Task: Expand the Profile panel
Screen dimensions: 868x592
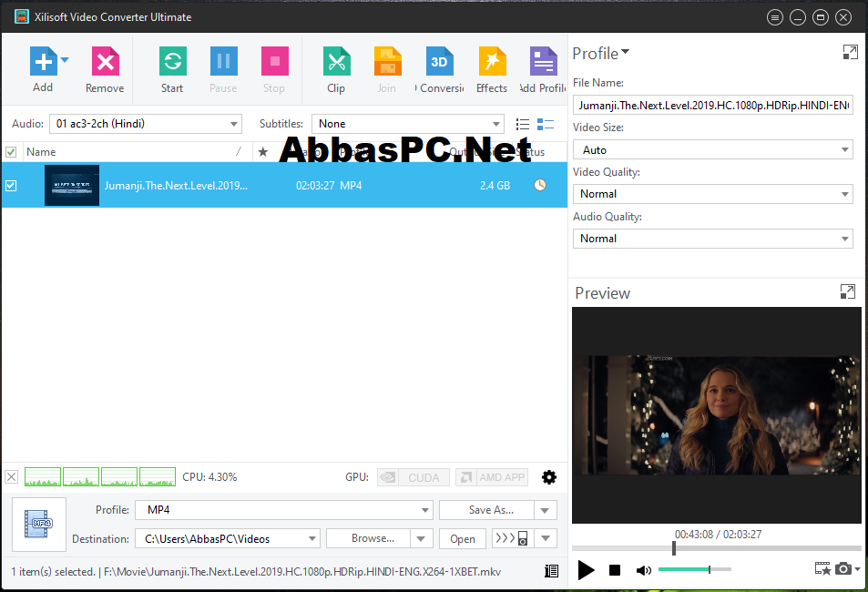Action: tap(851, 52)
